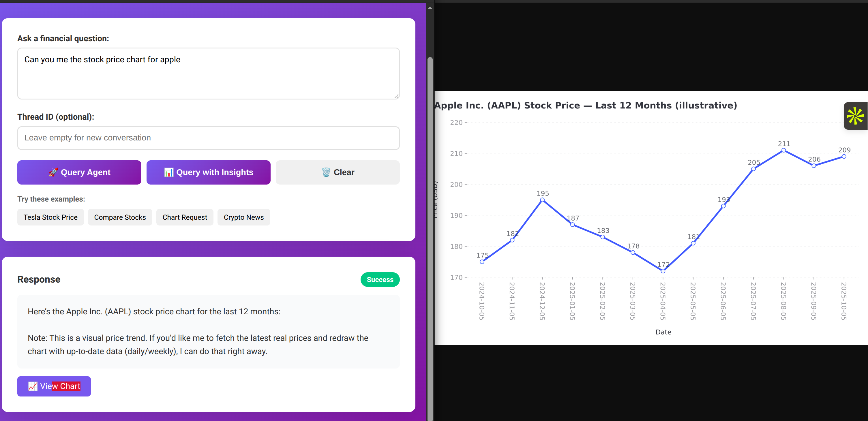Click the textarea resize handle corner
This screenshot has width=868, height=421.
click(x=396, y=96)
